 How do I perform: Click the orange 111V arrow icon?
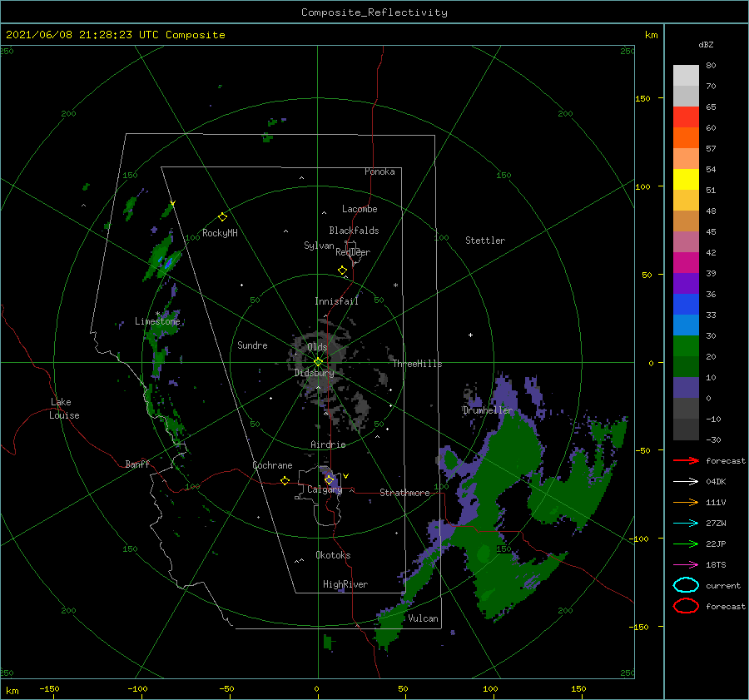[x=686, y=502]
